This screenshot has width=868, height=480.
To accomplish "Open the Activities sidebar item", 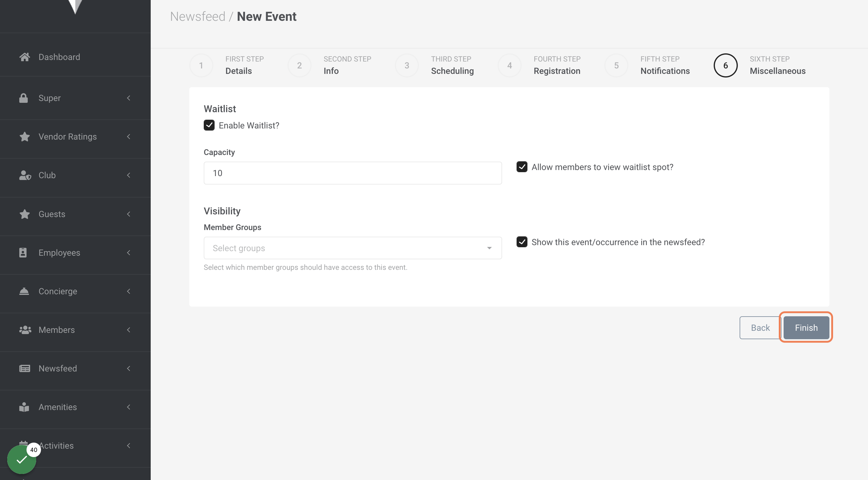I will click(x=75, y=446).
